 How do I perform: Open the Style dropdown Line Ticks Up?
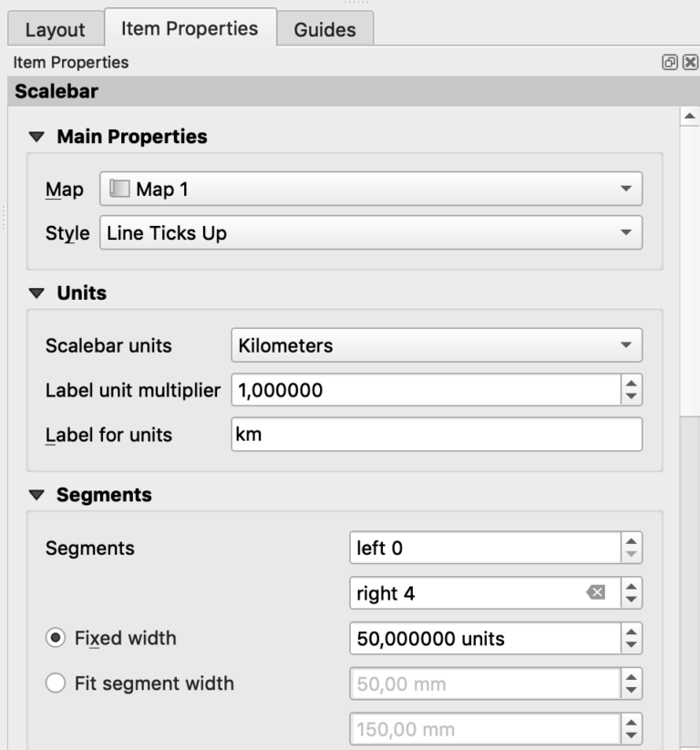coord(371,232)
